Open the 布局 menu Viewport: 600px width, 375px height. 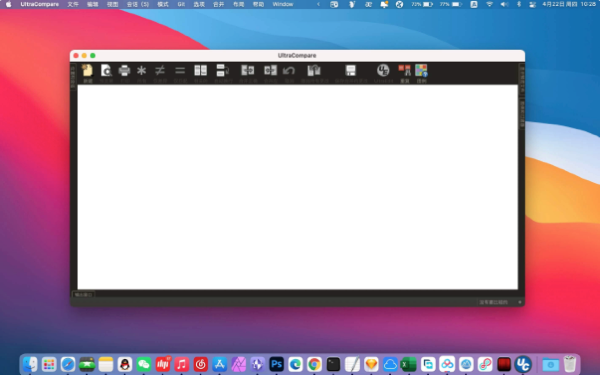tap(238, 4)
